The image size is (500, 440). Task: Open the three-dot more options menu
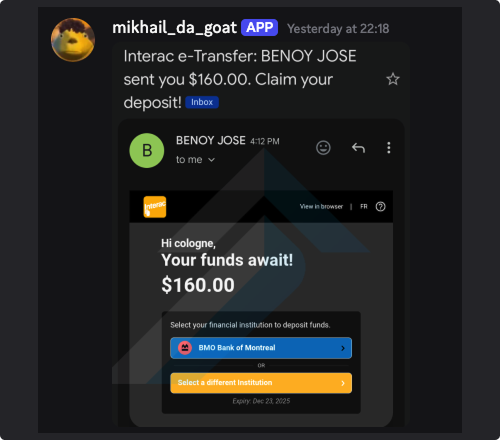coord(388,148)
